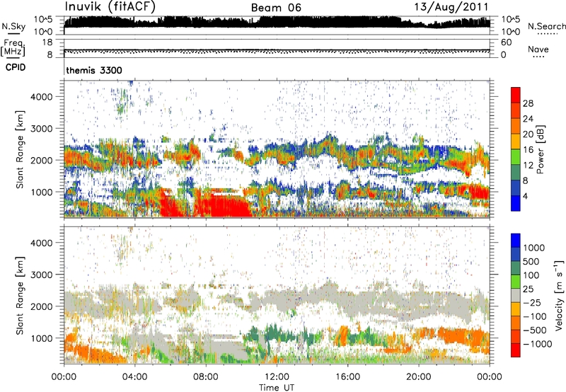566x392 pixels.
Task: Click the '08:00' time axis label
Action: point(206,377)
